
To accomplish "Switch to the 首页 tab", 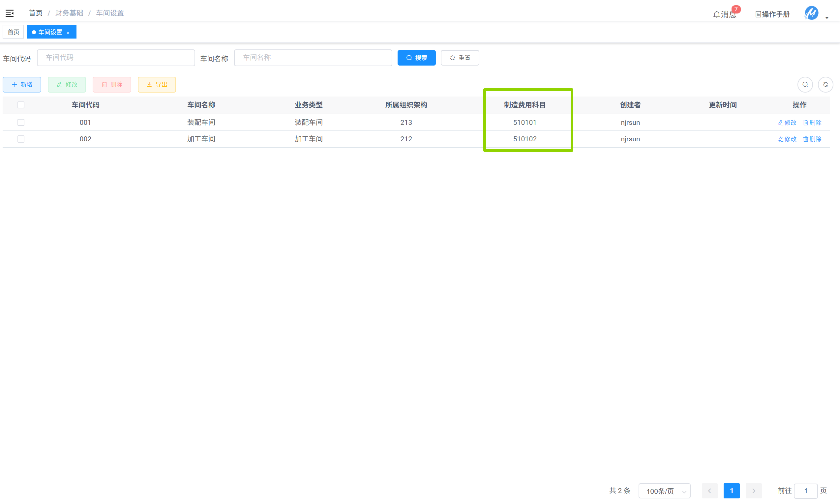I will tap(14, 32).
